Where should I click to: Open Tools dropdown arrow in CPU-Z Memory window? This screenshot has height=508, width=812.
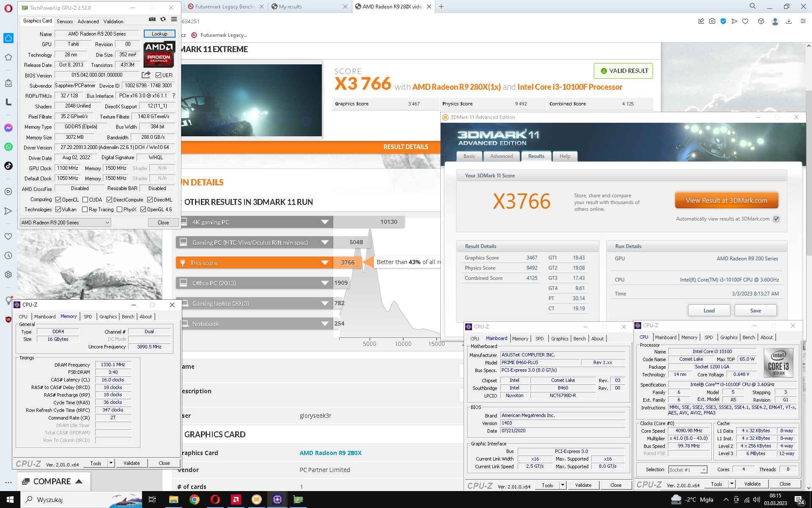click(x=111, y=463)
